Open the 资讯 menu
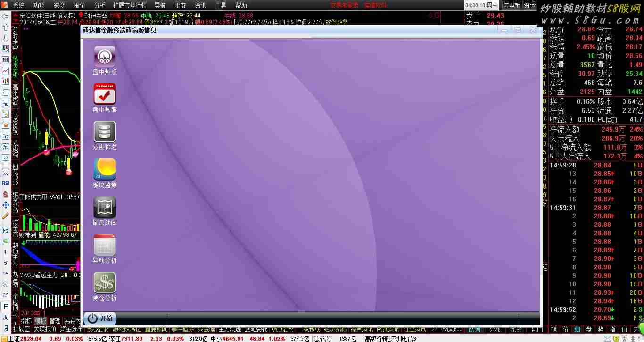The image size is (644, 342). click(200, 5)
